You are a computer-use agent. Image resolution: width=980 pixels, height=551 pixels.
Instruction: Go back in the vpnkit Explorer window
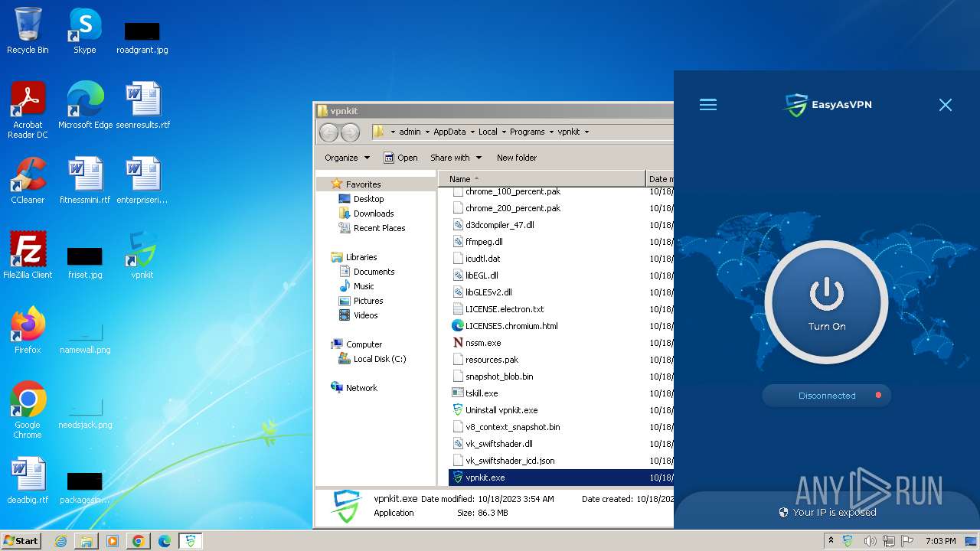click(328, 132)
